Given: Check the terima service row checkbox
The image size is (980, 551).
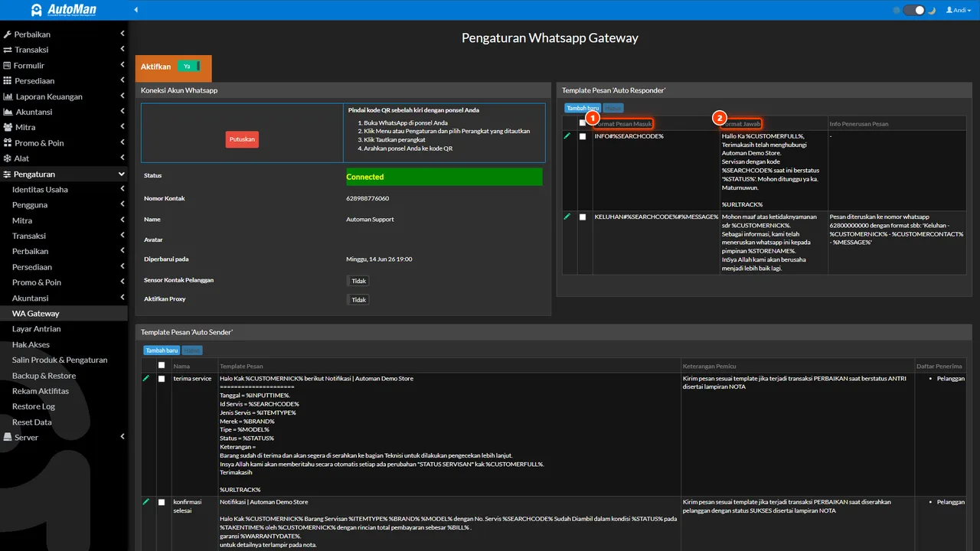Looking at the screenshot, I should pos(162,379).
